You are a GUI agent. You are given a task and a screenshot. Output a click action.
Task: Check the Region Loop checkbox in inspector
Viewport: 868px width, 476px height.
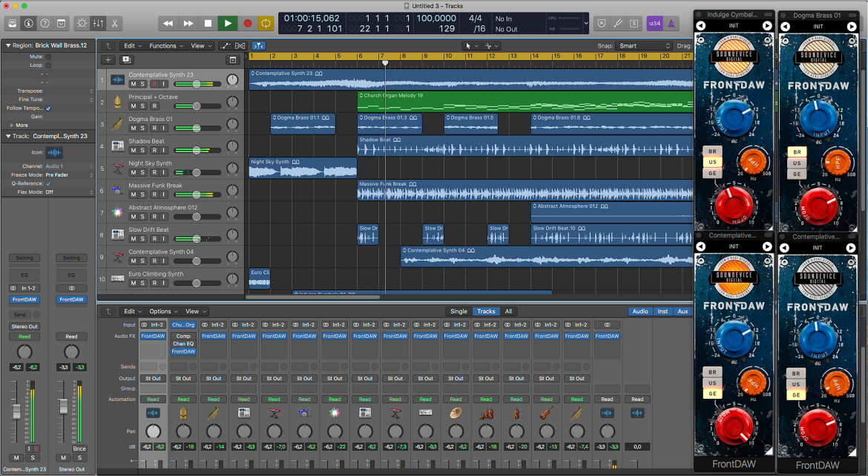(48, 65)
